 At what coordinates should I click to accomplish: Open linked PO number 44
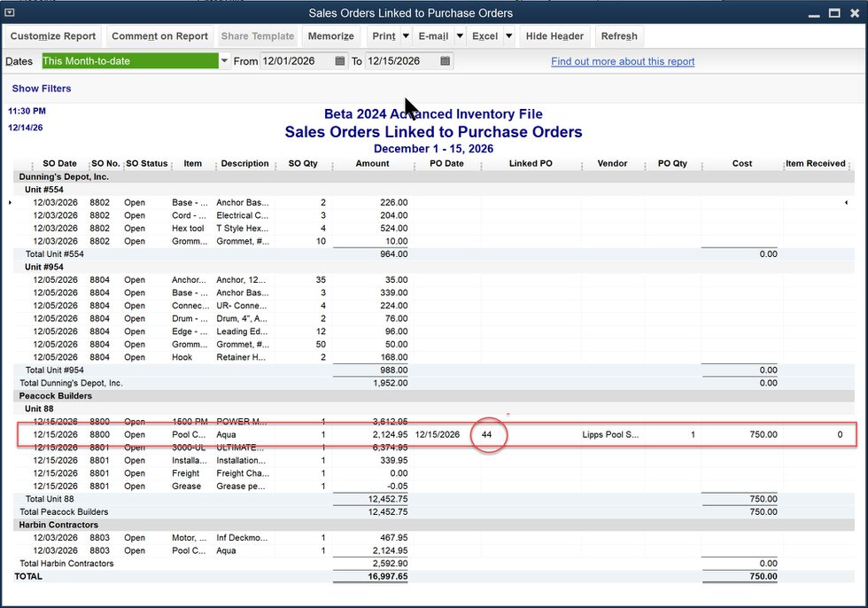click(x=487, y=435)
